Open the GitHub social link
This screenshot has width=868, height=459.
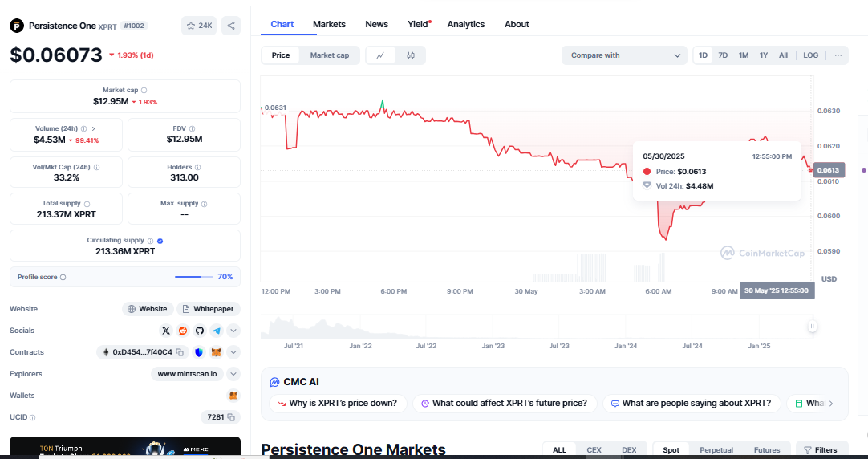coord(199,331)
